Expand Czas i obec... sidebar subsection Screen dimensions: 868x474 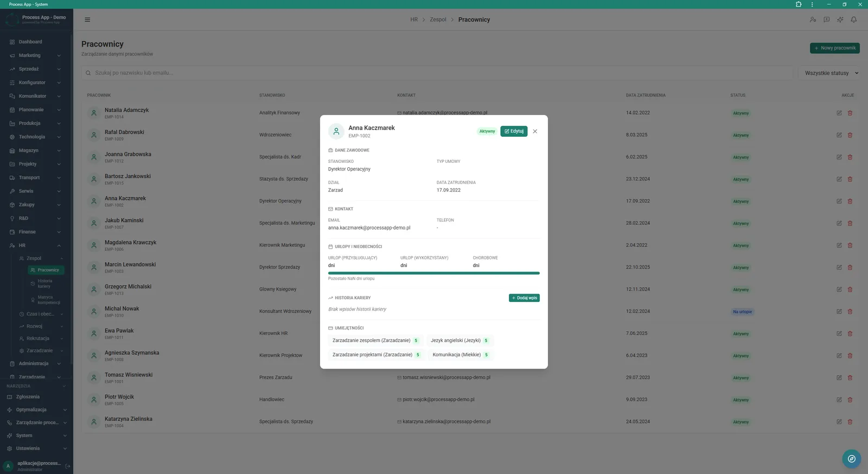[x=41, y=314]
